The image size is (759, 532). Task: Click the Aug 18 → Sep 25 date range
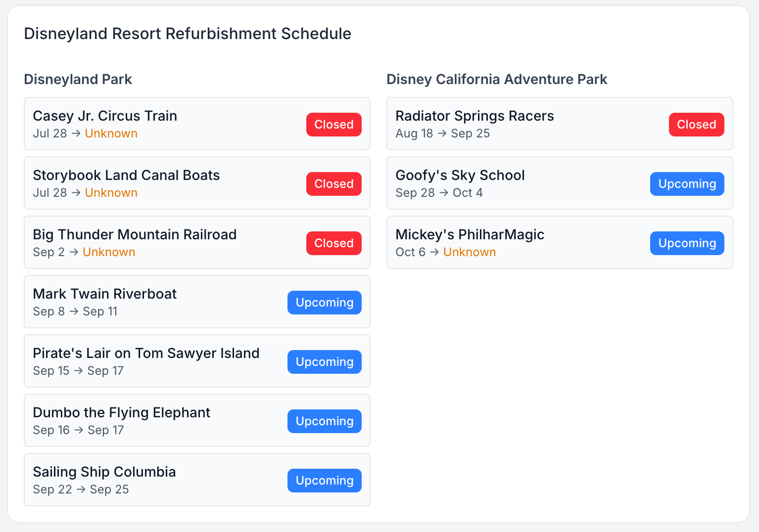tap(442, 133)
